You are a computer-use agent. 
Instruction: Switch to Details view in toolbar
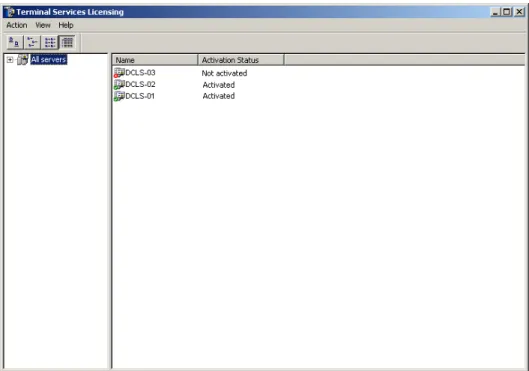point(67,42)
